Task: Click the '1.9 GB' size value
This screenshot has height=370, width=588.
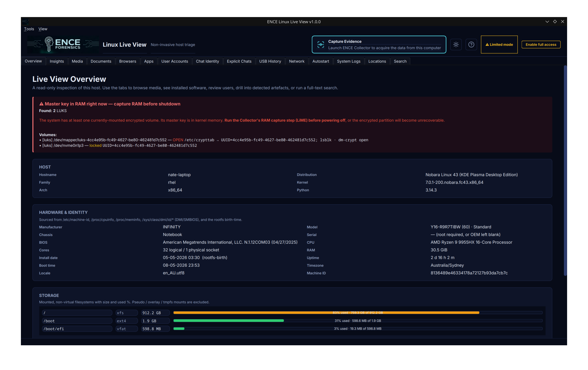Action: click(x=155, y=321)
